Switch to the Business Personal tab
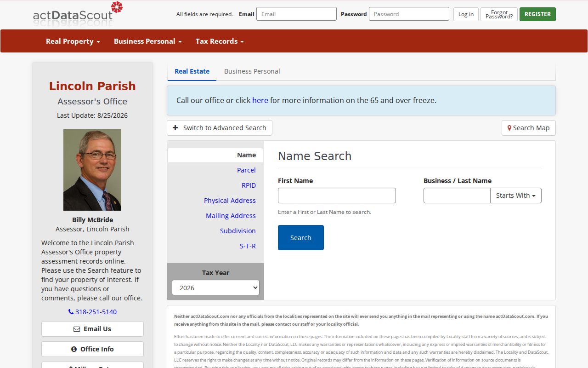This screenshot has width=588, height=368. 252,71
